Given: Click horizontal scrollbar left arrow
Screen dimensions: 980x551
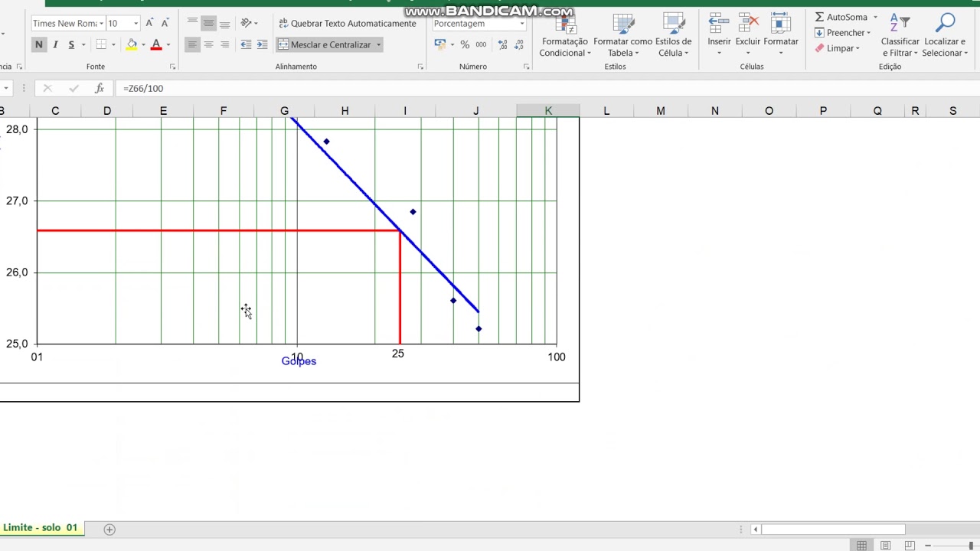Looking at the screenshot, I should point(756,530).
